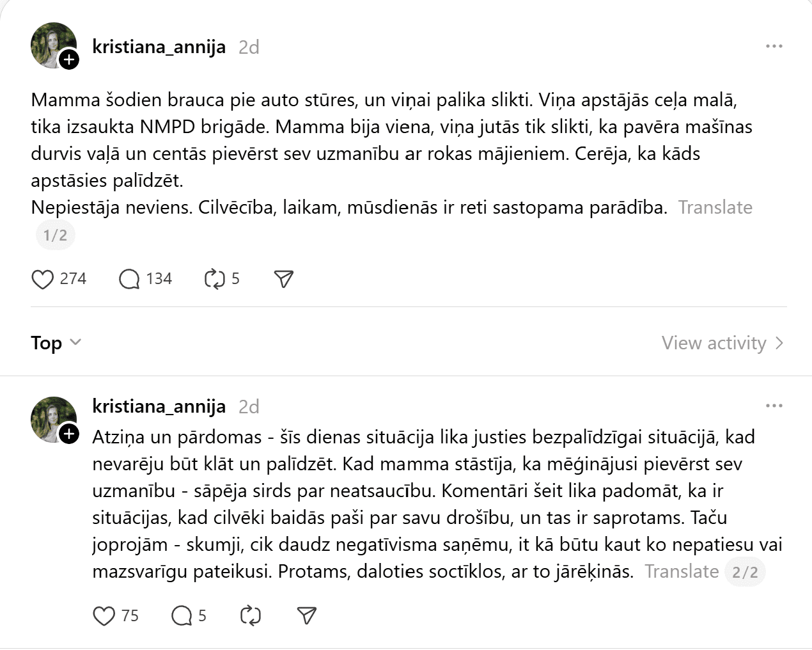
Task: Open kristiana_annija profile picture on reply
Action: [x=51, y=418]
